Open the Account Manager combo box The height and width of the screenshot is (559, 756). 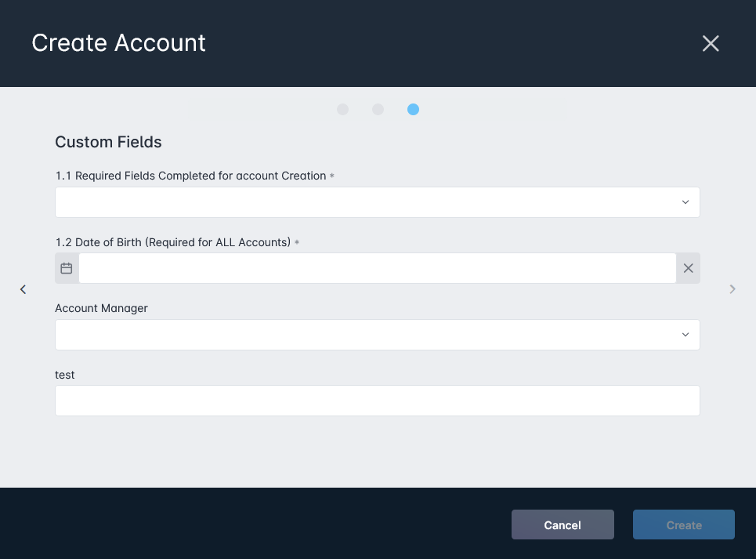(x=378, y=335)
